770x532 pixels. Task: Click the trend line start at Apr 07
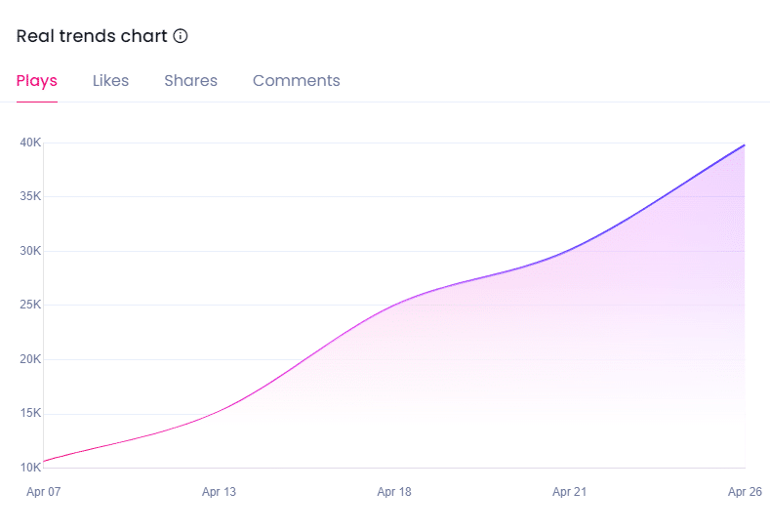coord(45,461)
